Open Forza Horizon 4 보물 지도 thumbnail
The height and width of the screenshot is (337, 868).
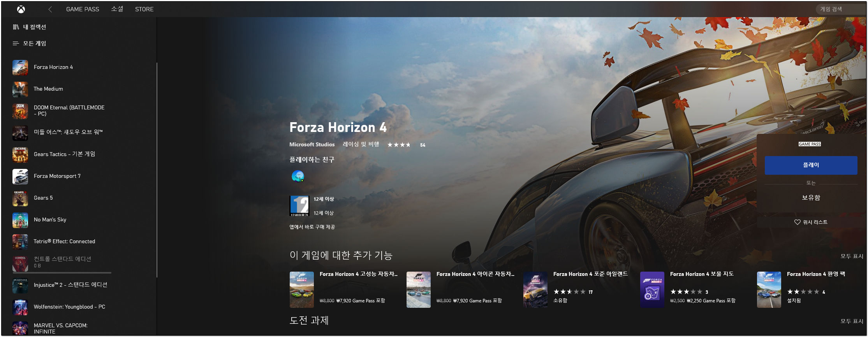tap(652, 290)
